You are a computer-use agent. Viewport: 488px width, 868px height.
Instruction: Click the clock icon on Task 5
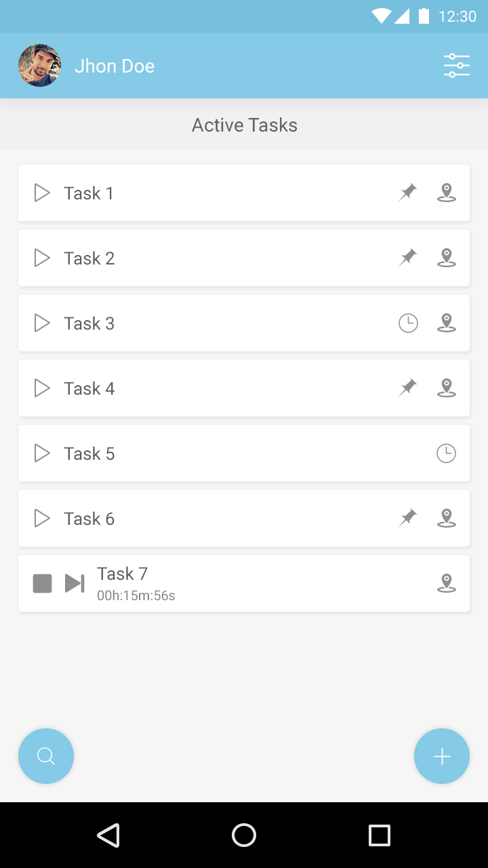point(446,454)
